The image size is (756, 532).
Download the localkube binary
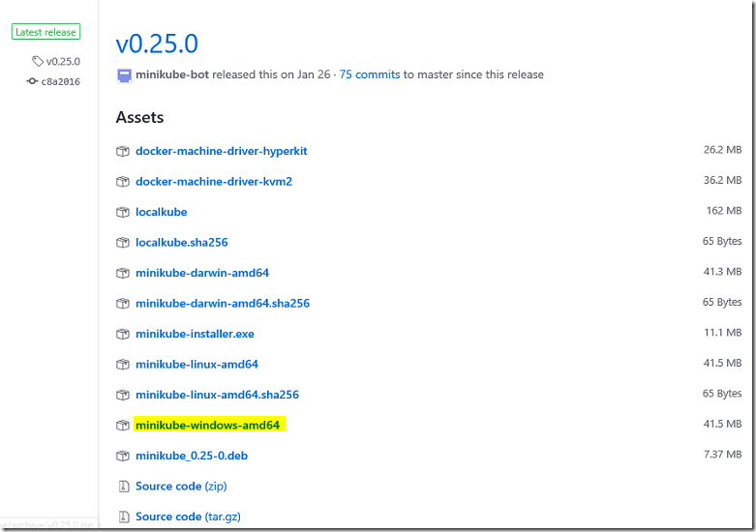pos(161,212)
